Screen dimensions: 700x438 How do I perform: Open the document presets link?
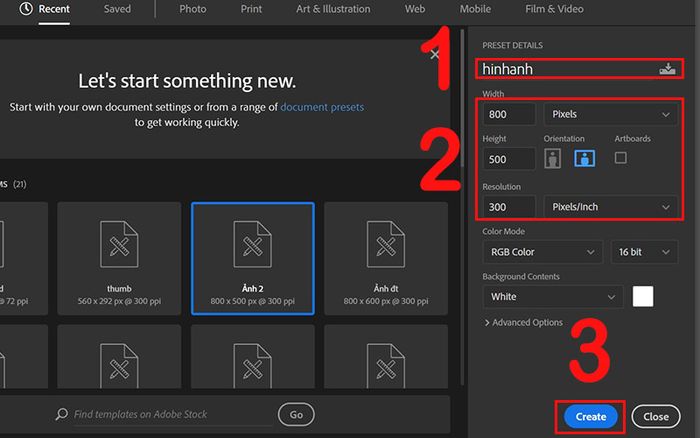[322, 107]
